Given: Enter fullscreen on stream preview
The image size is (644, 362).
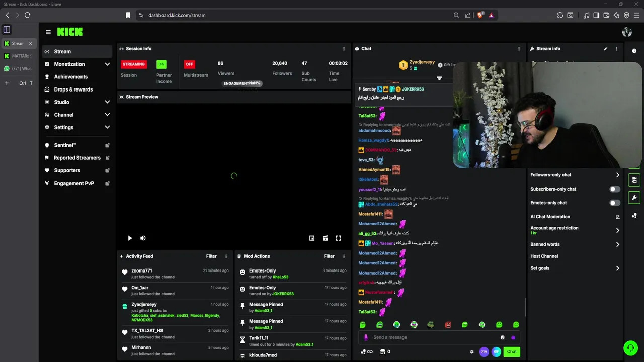Looking at the screenshot, I should tap(339, 238).
